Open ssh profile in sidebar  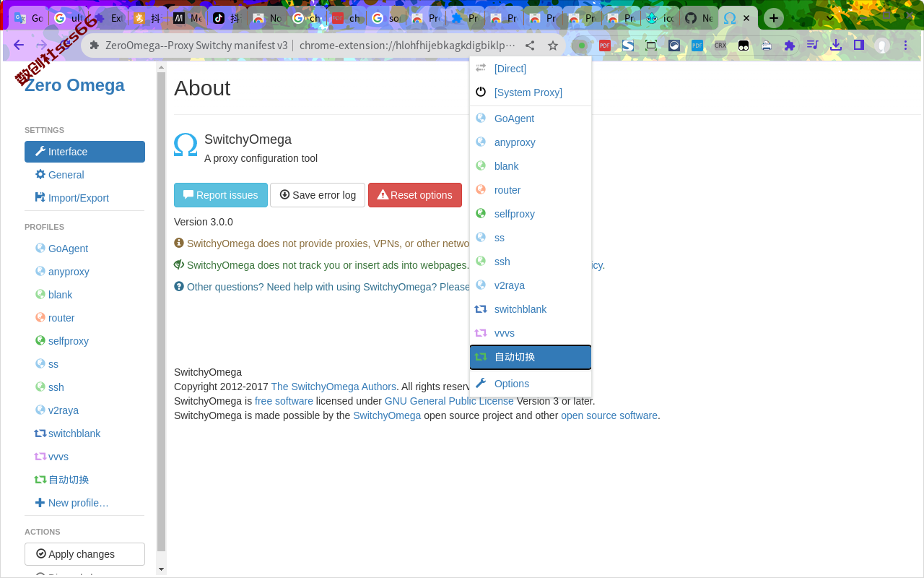pos(84,387)
